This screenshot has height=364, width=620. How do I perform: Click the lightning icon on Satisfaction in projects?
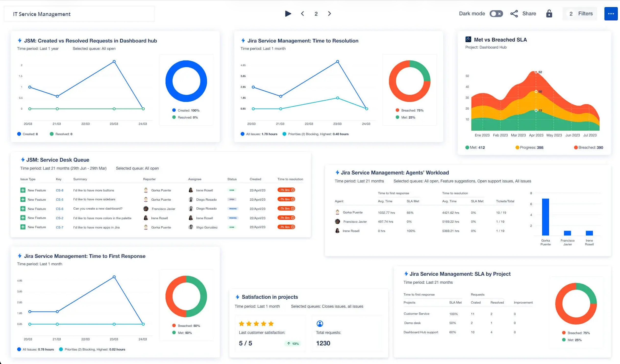coord(237,297)
